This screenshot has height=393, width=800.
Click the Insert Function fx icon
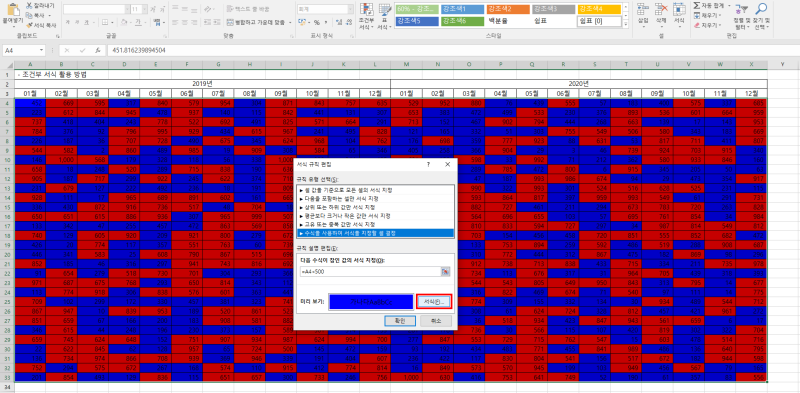(x=97, y=51)
